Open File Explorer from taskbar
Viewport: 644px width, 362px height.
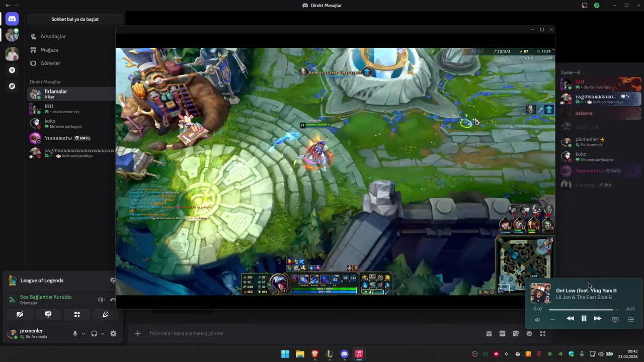tap(300, 354)
